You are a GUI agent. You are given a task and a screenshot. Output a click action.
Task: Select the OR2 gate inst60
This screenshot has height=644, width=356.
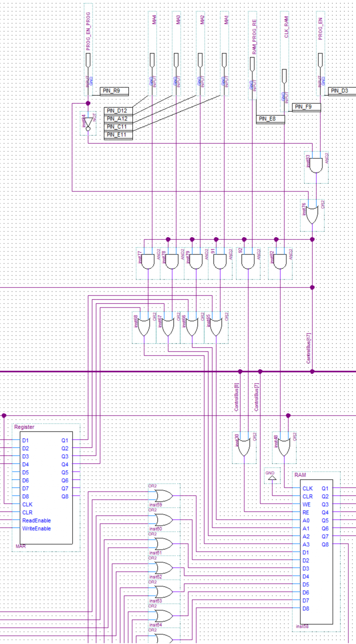pyautogui.click(x=164, y=520)
